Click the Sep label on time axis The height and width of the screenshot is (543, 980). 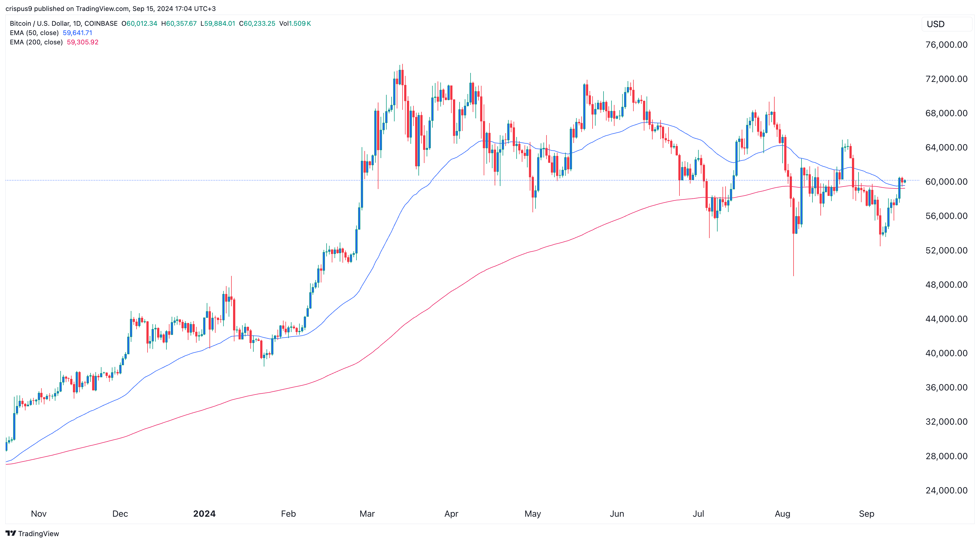[x=867, y=514]
